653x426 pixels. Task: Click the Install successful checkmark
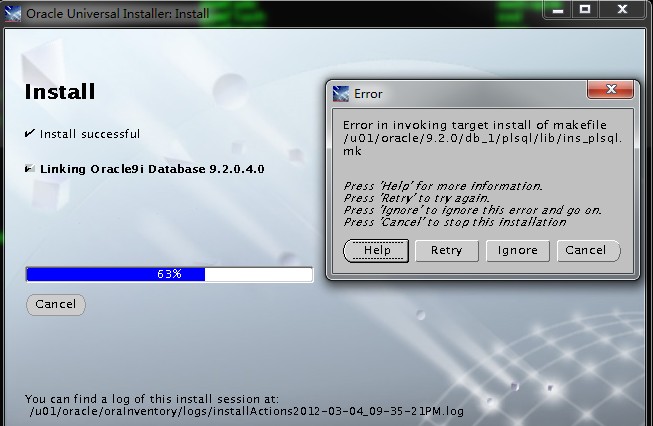(x=29, y=134)
